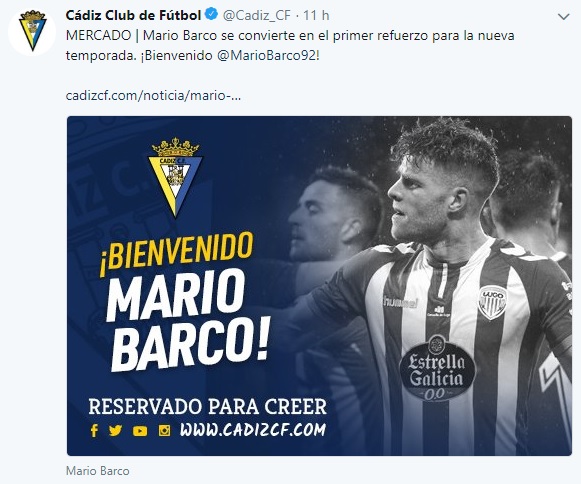Expand the tweet options chevron
The height and width of the screenshot is (484, 581).
click(564, 17)
